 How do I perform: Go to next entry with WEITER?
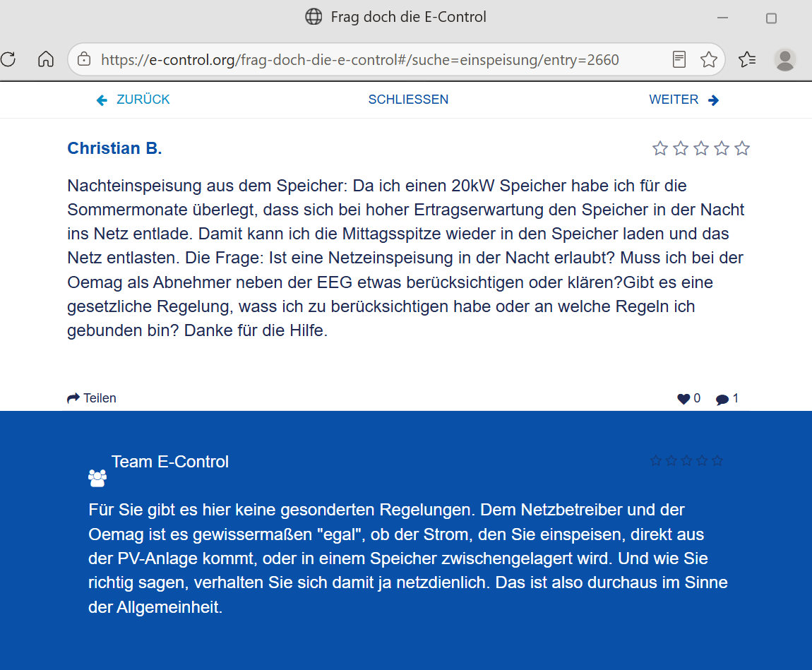tap(684, 100)
